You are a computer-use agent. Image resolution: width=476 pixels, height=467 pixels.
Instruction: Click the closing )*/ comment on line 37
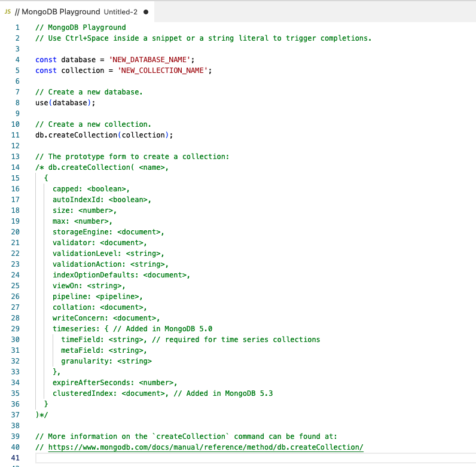point(41,415)
